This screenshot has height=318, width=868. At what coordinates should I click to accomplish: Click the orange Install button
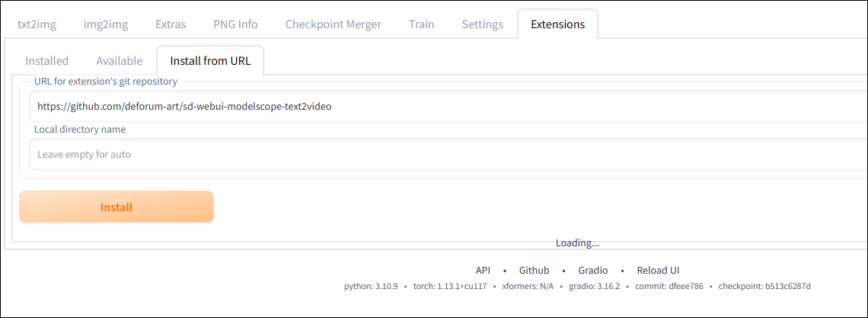click(x=116, y=207)
